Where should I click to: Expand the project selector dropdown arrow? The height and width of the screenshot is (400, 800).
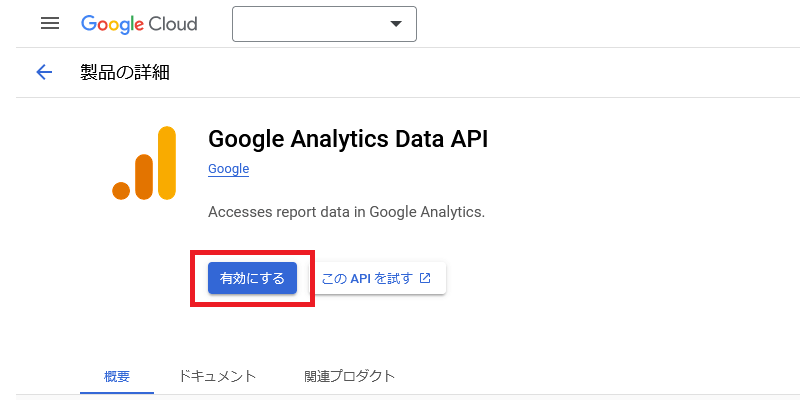[396, 24]
